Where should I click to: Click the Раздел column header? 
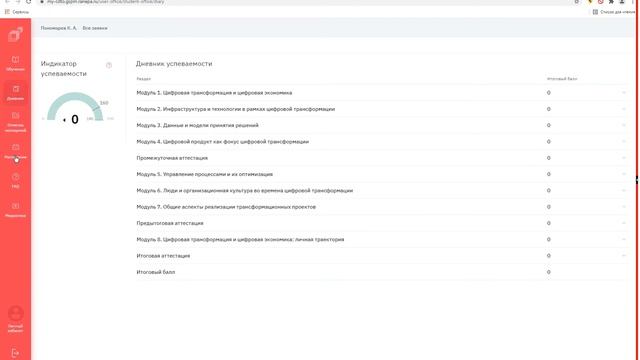[144, 79]
